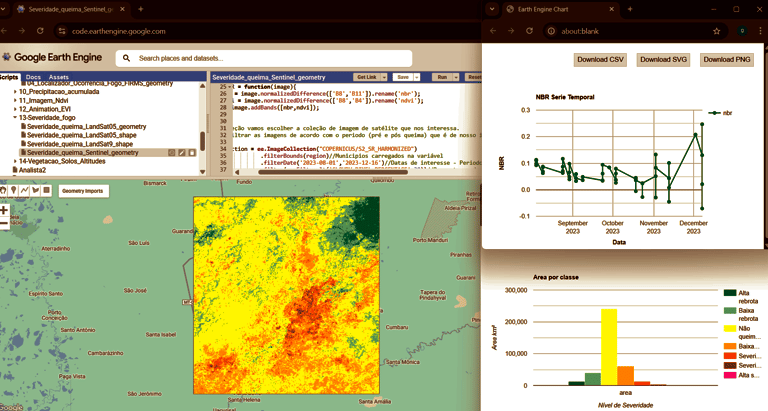This screenshot has width=768, height=411.
Task: Reload the about:blank chart window
Action: tap(529, 31)
